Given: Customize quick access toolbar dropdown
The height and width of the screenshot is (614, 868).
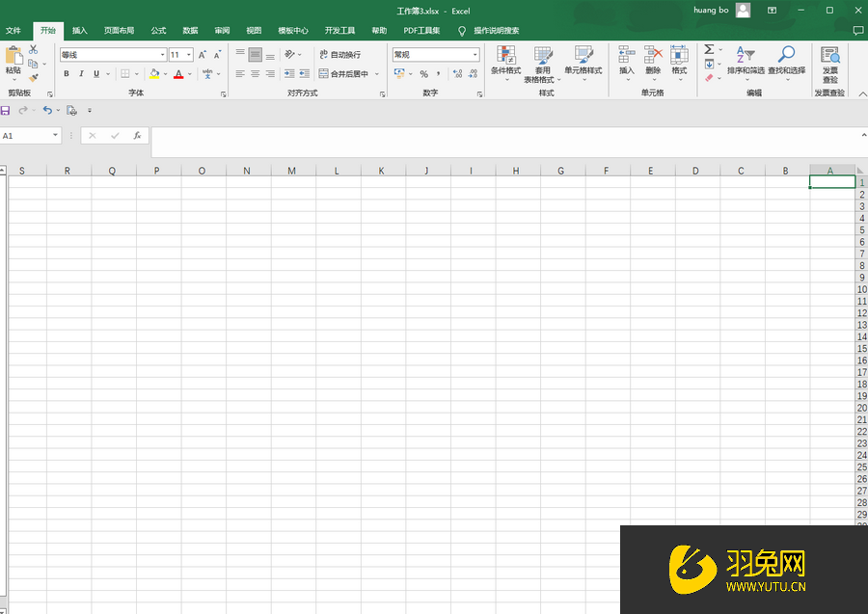Looking at the screenshot, I should coord(90,111).
